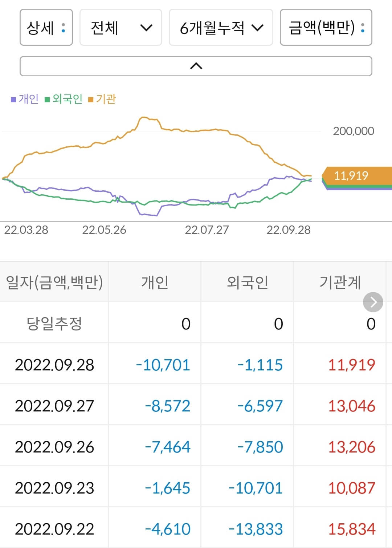Viewport: 392px width, 548px height.
Task: Click the 200,000 axis label
Action: pos(354,131)
